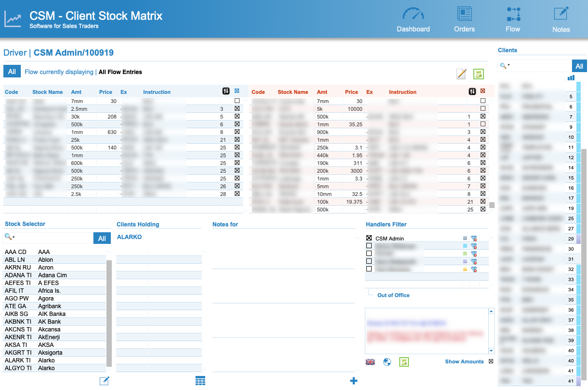Open the Notes icon in header

click(x=561, y=14)
